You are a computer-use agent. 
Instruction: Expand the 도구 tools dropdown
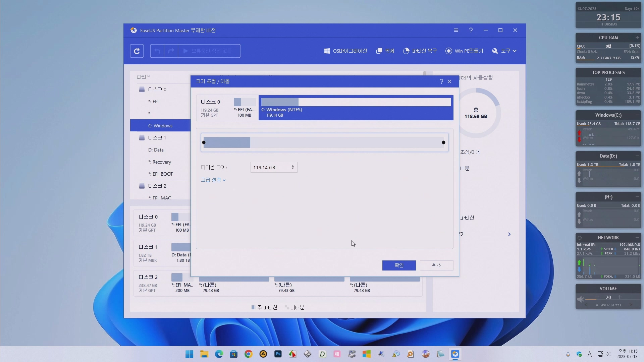tap(504, 51)
